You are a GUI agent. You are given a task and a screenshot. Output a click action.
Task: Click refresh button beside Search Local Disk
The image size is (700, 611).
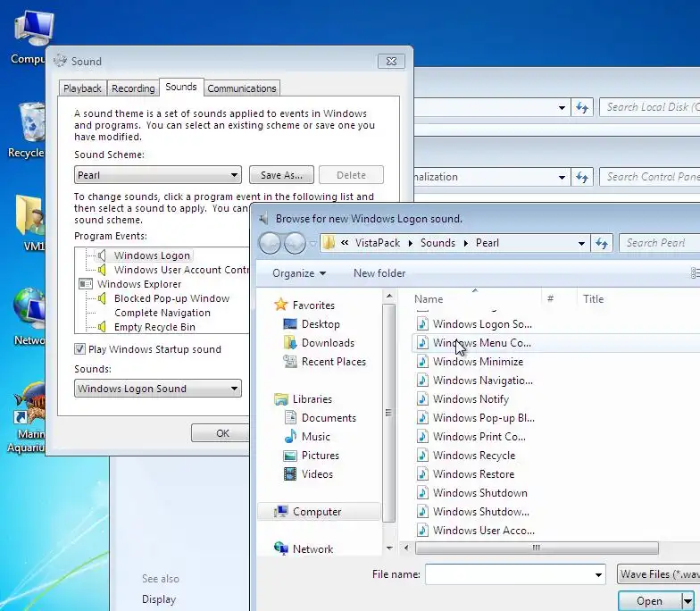click(x=582, y=107)
